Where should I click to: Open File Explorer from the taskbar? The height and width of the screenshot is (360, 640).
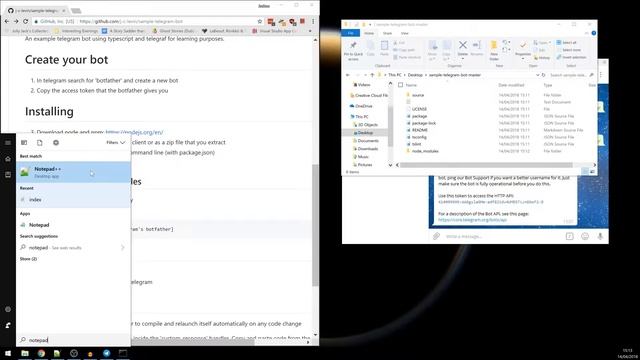pyautogui.click(x=25, y=353)
